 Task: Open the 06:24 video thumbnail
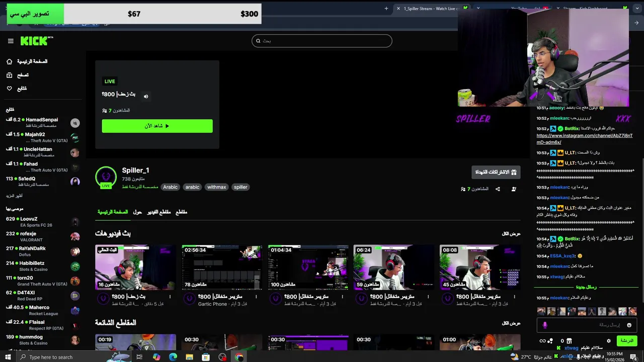click(x=394, y=267)
